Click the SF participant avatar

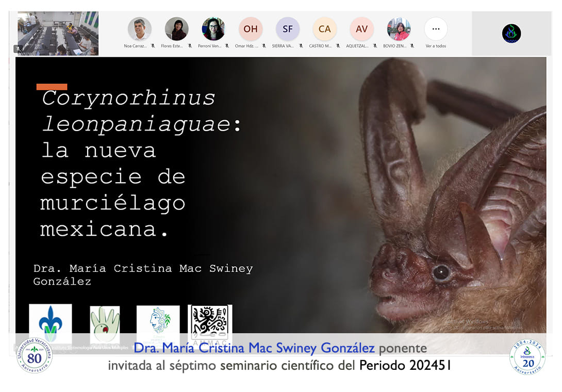(288, 29)
